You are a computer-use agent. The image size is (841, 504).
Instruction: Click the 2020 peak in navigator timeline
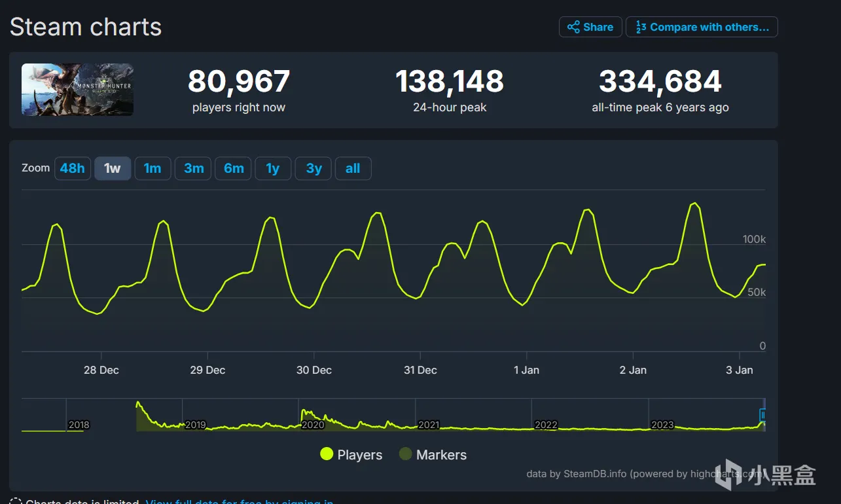tap(304, 412)
